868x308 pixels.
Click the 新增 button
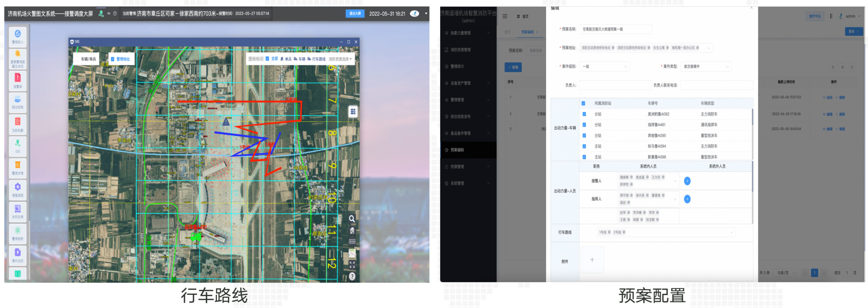(x=513, y=67)
